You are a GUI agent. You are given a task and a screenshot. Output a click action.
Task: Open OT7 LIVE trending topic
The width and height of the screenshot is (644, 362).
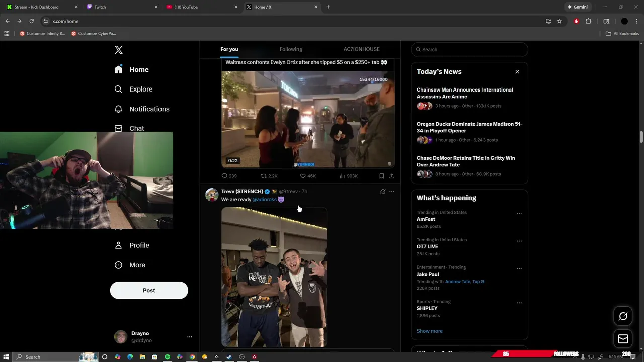(427, 246)
